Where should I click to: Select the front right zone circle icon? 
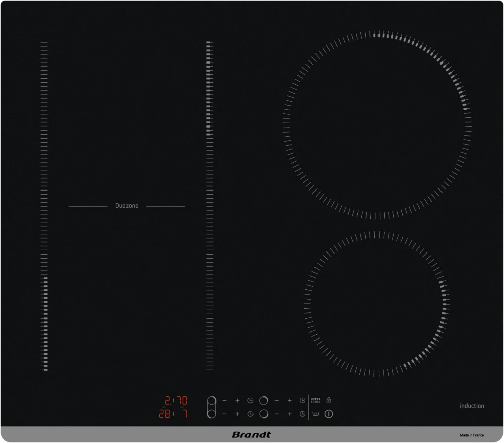pyautogui.click(x=263, y=414)
